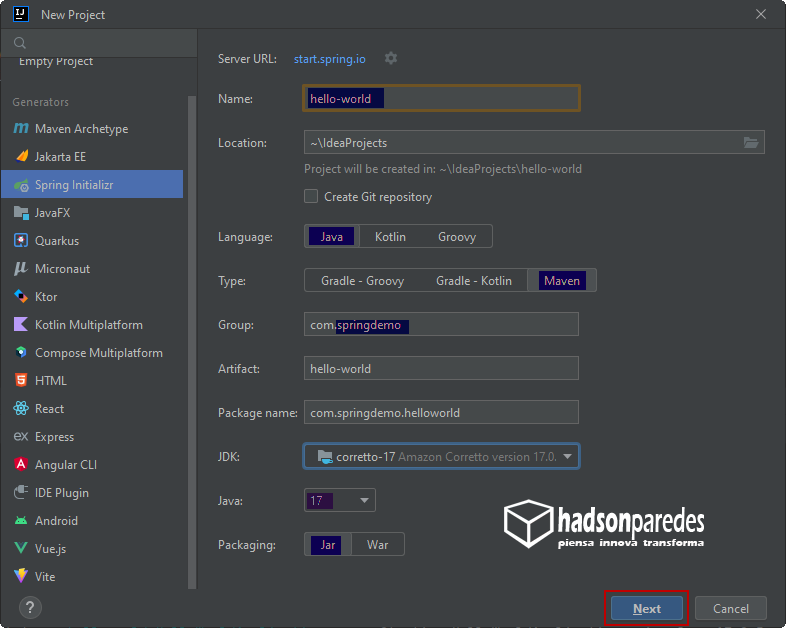
Task: Select Jakarta EE generator
Action: [92, 157]
